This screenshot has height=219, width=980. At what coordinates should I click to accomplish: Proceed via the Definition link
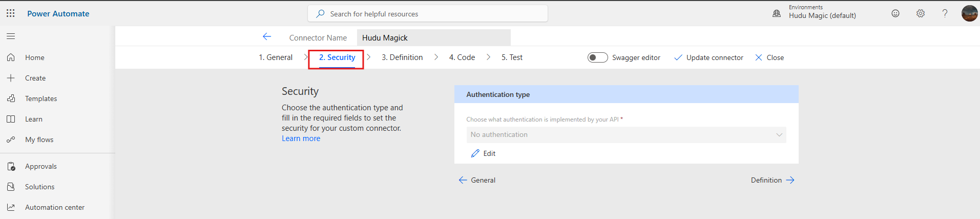(x=773, y=180)
